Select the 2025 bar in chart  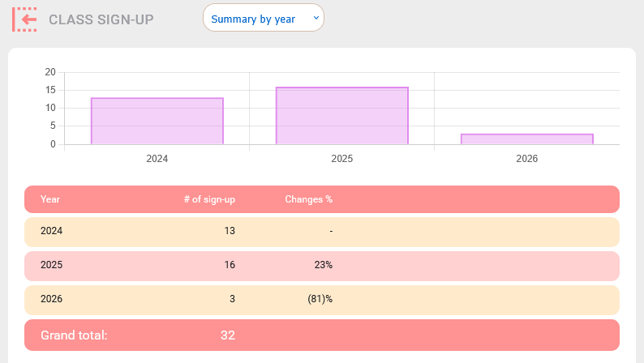pyautogui.click(x=342, y=116)
